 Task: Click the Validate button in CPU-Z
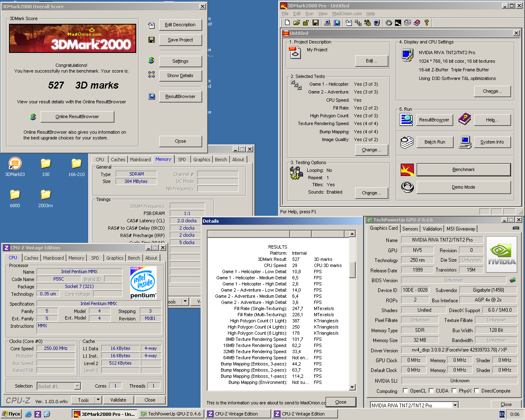click(x=118, y=400)
